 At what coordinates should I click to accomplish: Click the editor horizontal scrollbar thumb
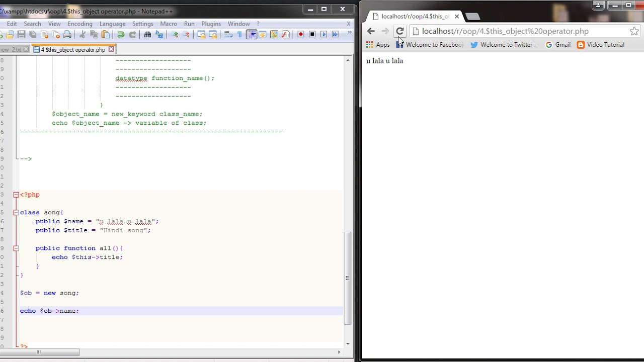pyautogui.click(x=39, y=352)
